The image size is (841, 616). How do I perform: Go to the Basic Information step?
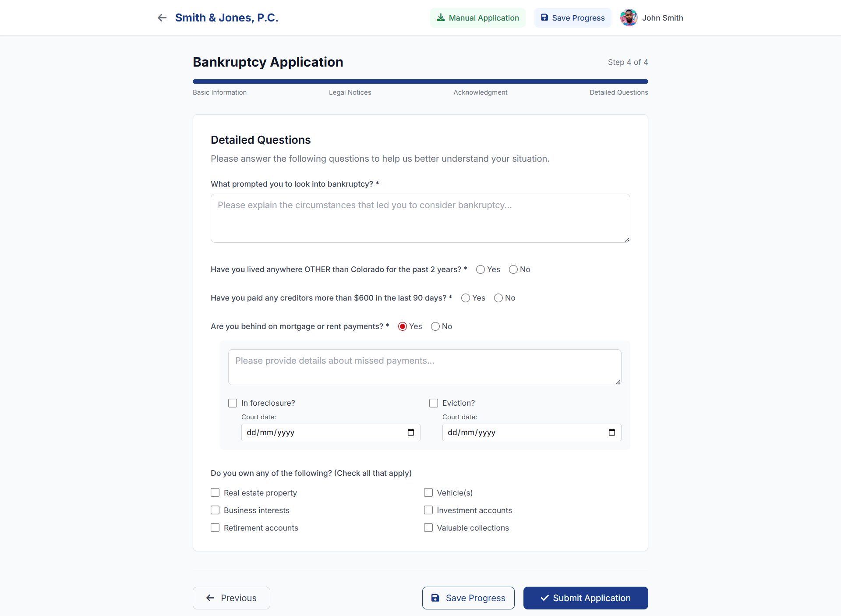click(x=219, y=92)
